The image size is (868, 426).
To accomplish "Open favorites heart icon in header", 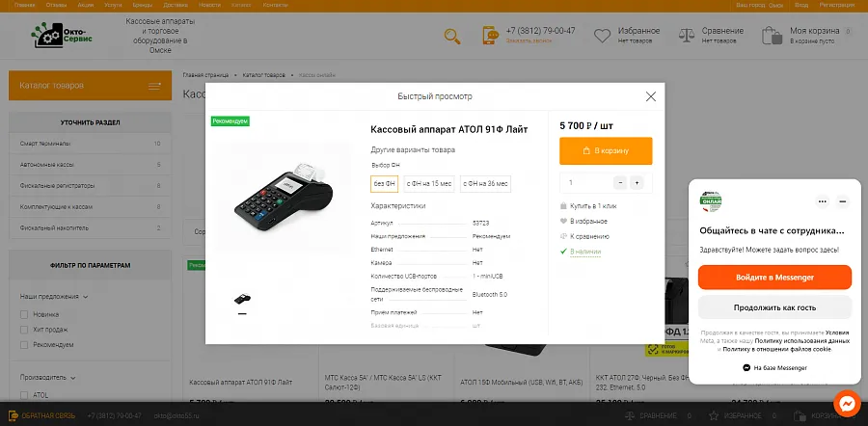I will pyautogui.click(x=602, y=36).
